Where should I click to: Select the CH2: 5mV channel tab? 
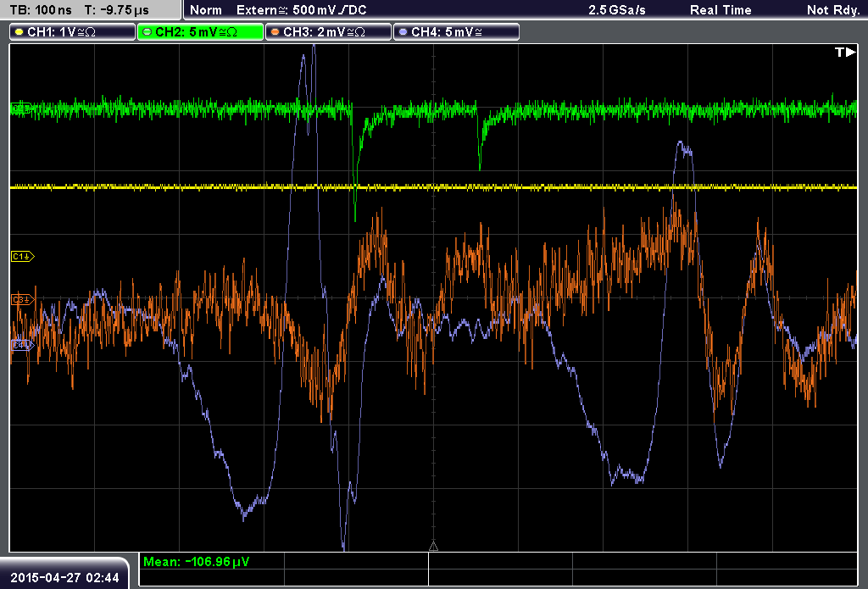[200, 32]
